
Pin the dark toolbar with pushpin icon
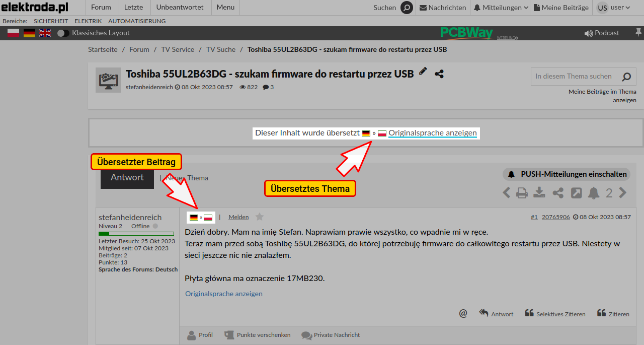click(x=638, y=33)
